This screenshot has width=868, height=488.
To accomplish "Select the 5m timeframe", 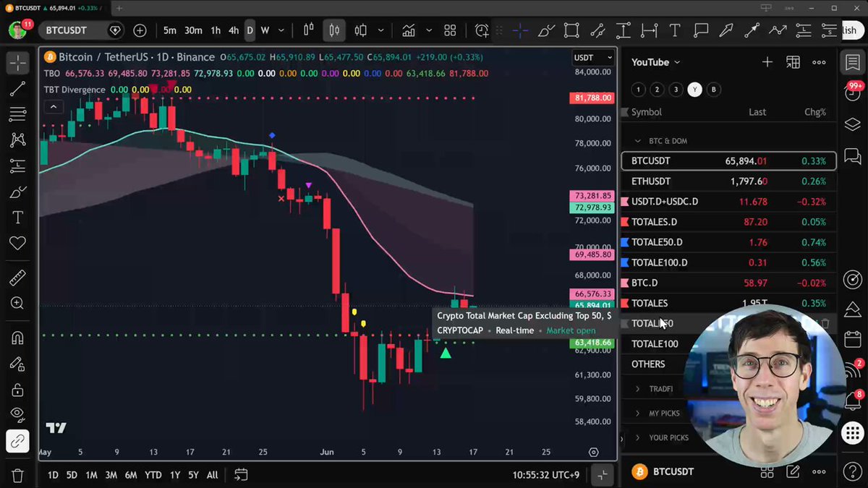I will [x=169, y=30].
